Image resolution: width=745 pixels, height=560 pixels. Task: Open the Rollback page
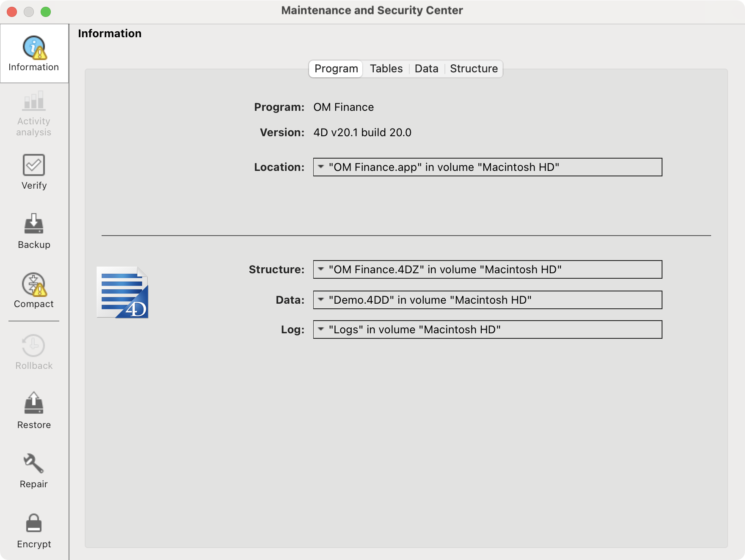coord(34,352)
